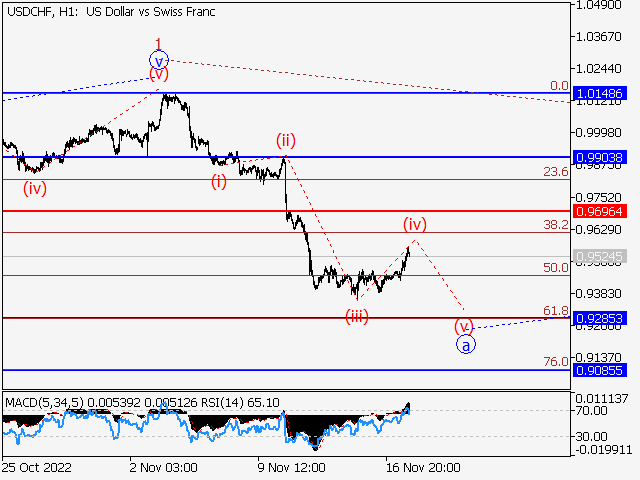Click the red (i) wave label
Viewport: 640px width, 480px height.
[x=219, y=182]
